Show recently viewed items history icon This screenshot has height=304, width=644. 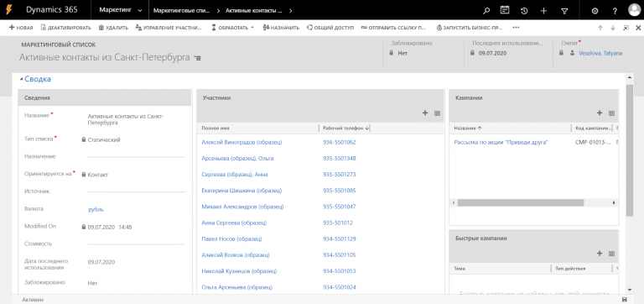[x=524, y=11]
